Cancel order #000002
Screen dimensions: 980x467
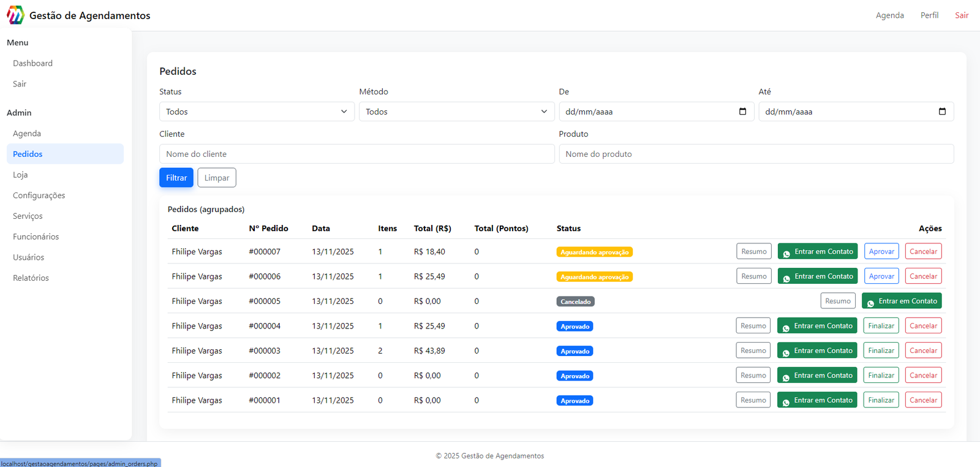point(923,376)
